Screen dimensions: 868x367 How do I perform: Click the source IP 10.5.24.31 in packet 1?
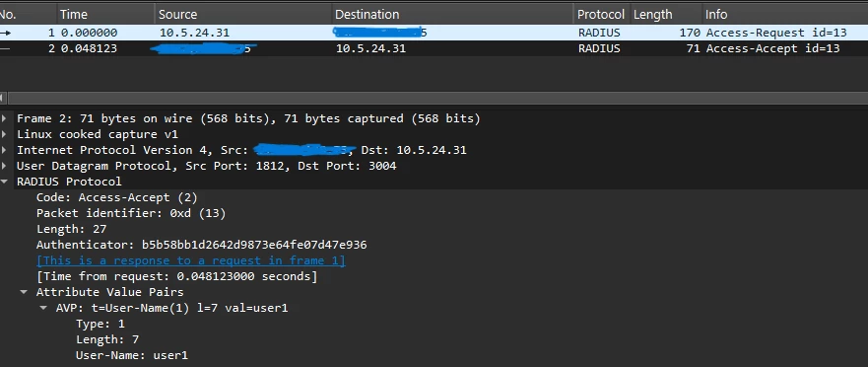194,33
